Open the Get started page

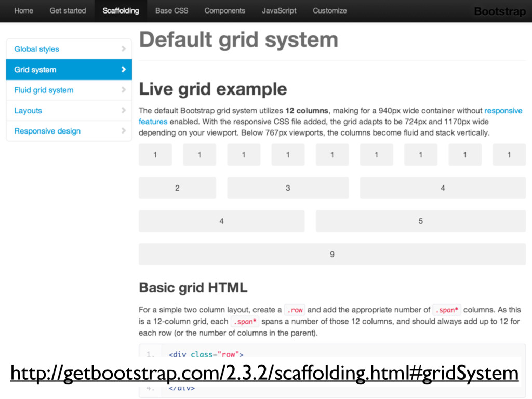pos(68,11)
